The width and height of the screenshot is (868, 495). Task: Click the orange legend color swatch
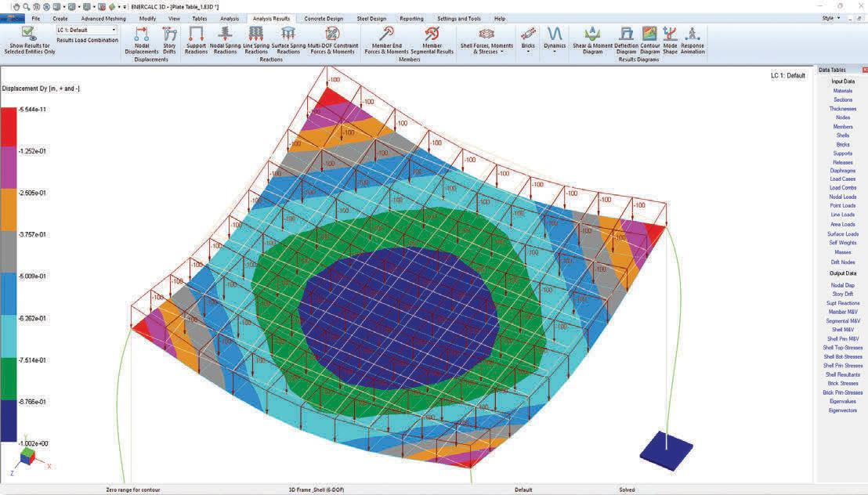[9, 210]
